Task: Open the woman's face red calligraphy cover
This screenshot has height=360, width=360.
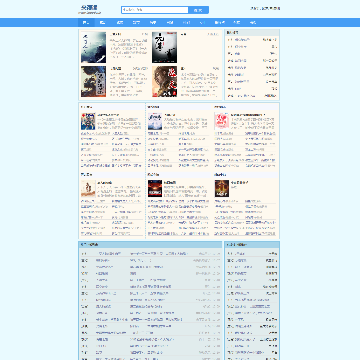Action: pos(164,81)
